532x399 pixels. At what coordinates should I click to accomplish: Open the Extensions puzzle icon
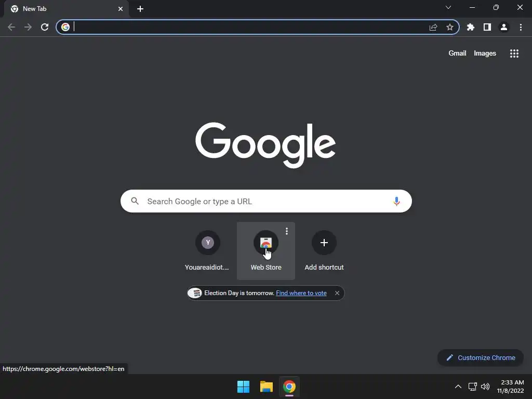pyautogui.click(x=471, y=27)
